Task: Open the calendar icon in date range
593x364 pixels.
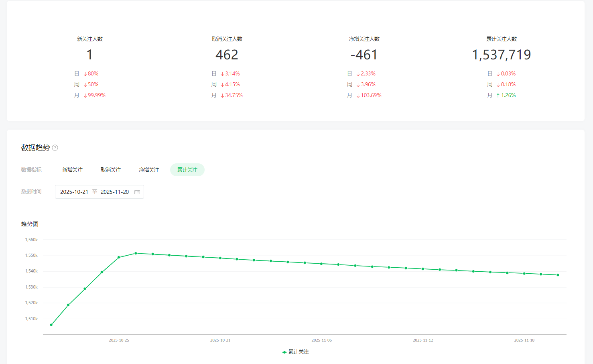Action: [137, 192]
